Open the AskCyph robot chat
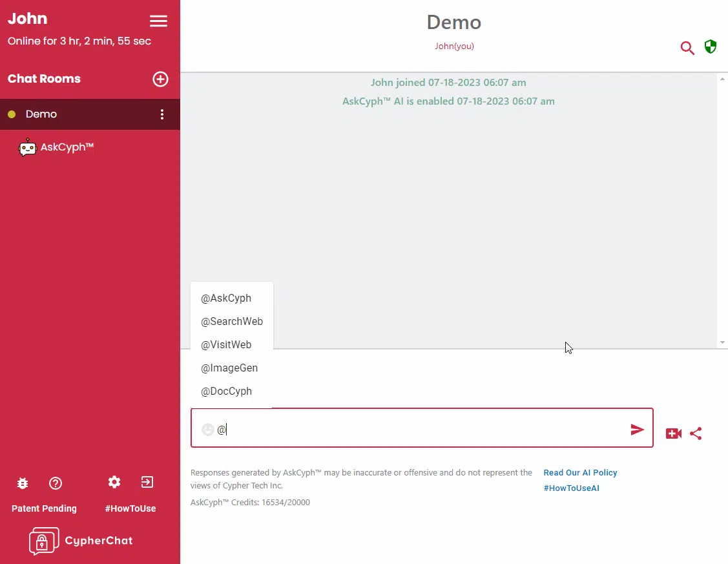Viewport: 728px width, 564px height. point(56,147)
